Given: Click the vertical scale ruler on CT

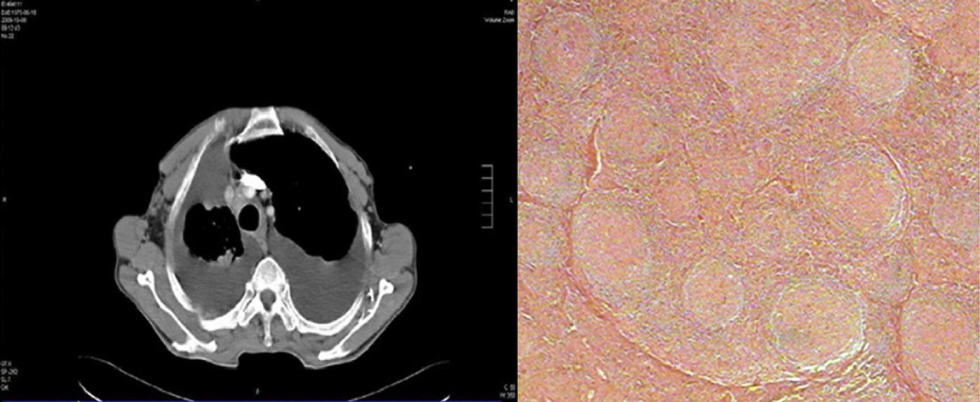Looking at the screenshot, I should [488, 196].
